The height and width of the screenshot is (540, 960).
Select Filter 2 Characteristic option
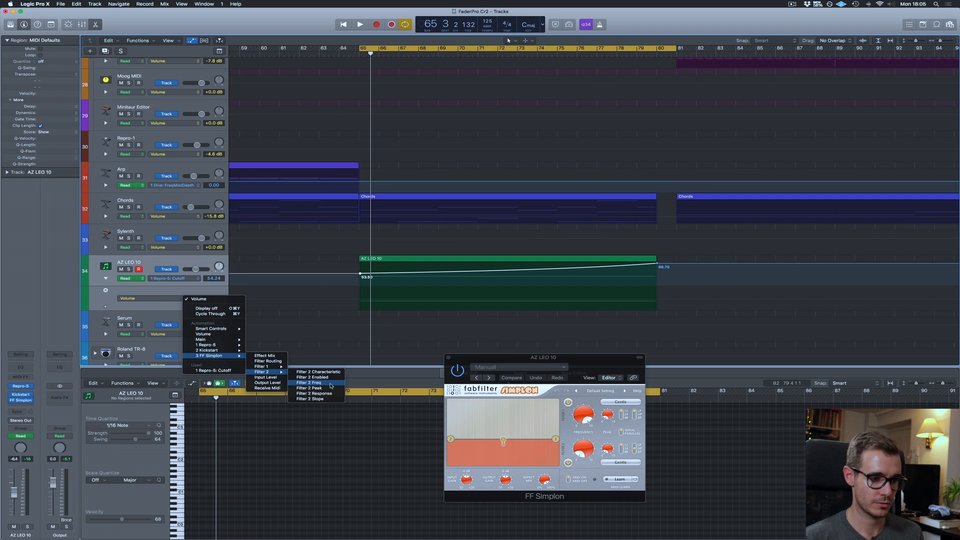317,372
